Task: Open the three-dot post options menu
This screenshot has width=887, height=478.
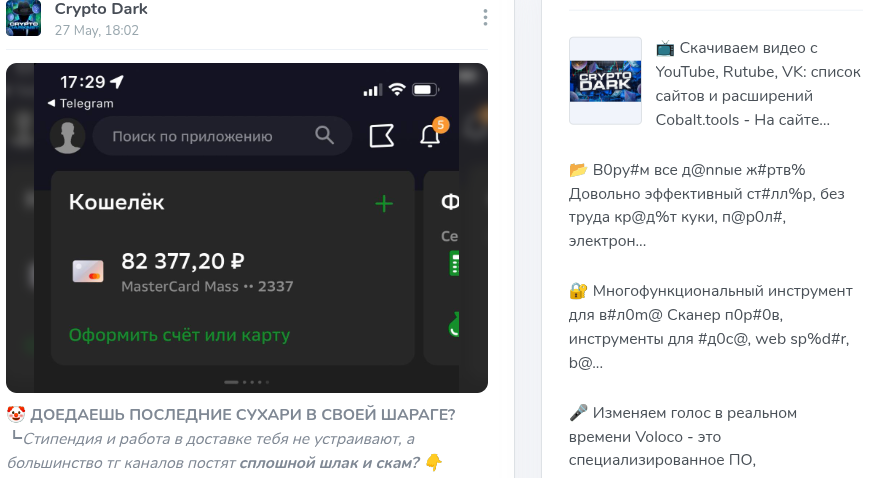Action: coord(485,18)
